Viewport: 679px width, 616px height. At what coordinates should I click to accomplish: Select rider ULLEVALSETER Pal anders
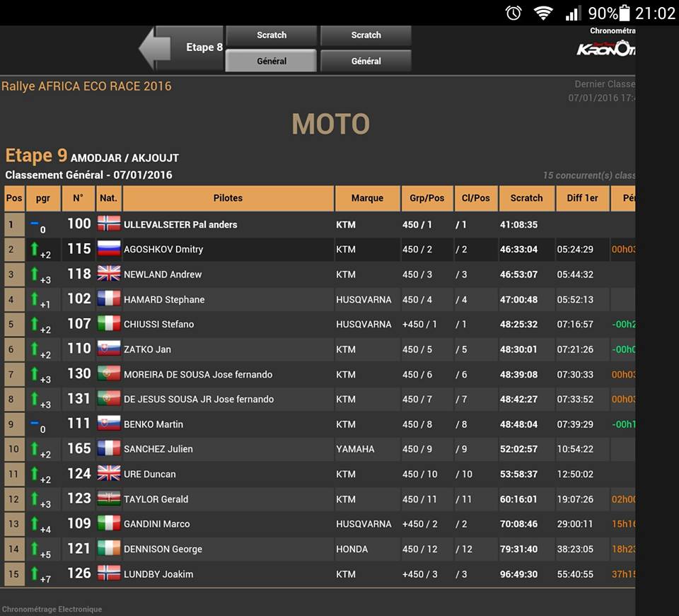[x=180, y=224]
